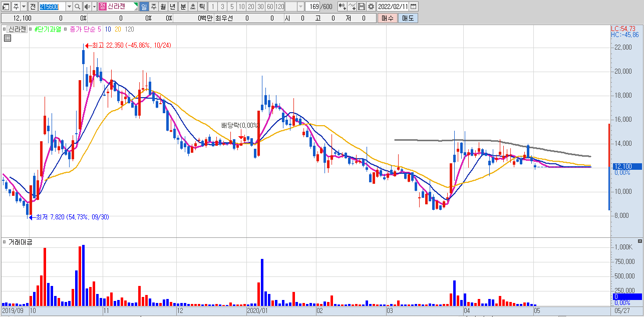Viewport: 644px width, 317px height.
Task: Open stock search magnifier icon
Action: pyautogui.click(x=78, y=7)
